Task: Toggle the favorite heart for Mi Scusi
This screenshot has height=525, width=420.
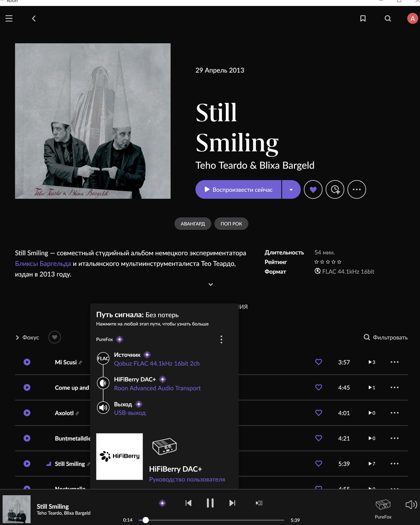Action: pos(318,362)
